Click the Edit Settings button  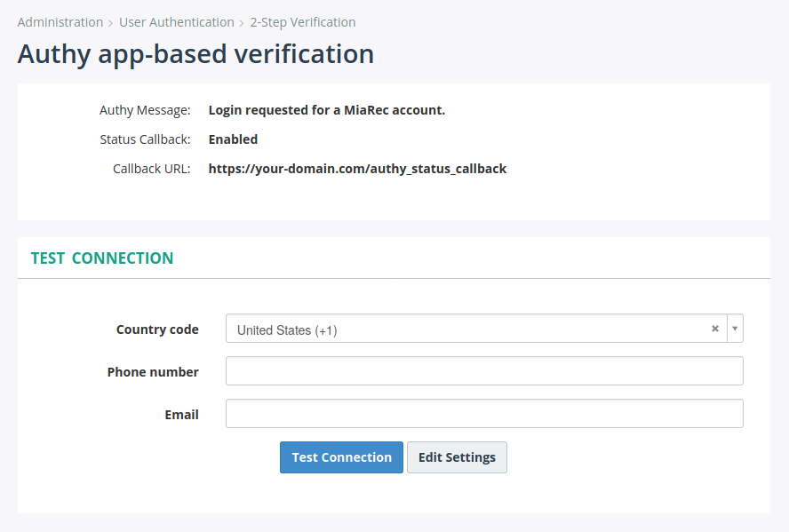457,457
